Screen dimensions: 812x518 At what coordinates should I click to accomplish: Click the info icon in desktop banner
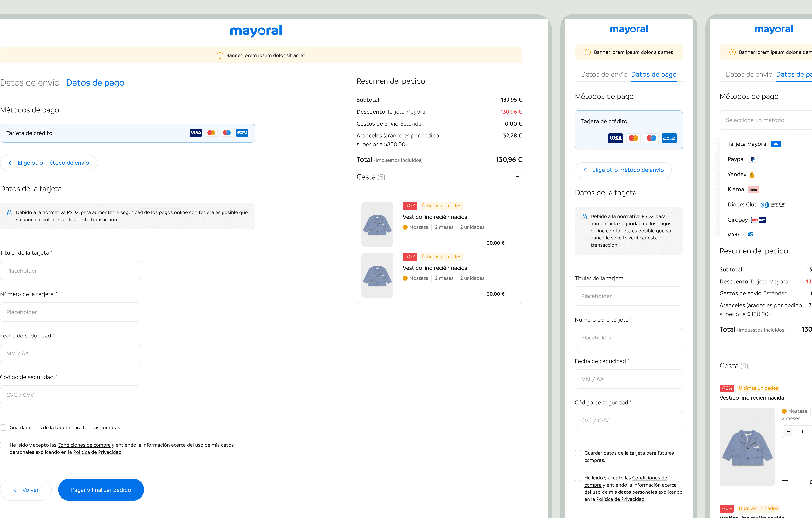220,56
